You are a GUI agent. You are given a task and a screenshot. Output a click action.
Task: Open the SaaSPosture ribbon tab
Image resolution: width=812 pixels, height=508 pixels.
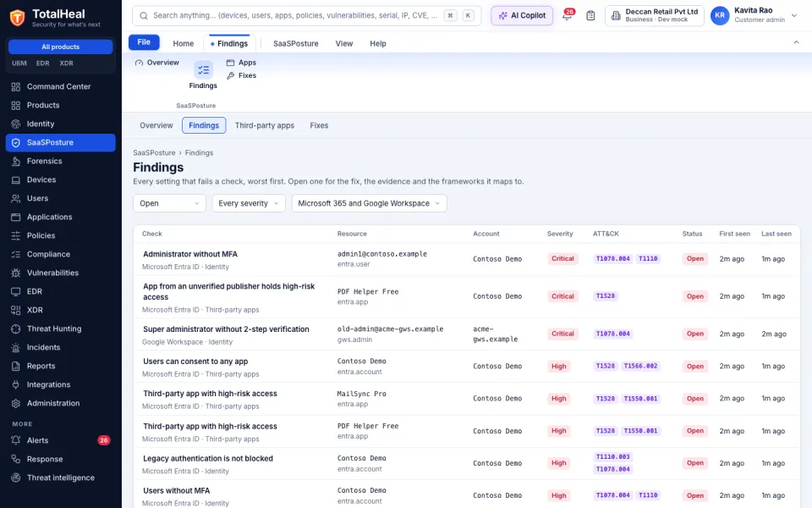[296, 43]
